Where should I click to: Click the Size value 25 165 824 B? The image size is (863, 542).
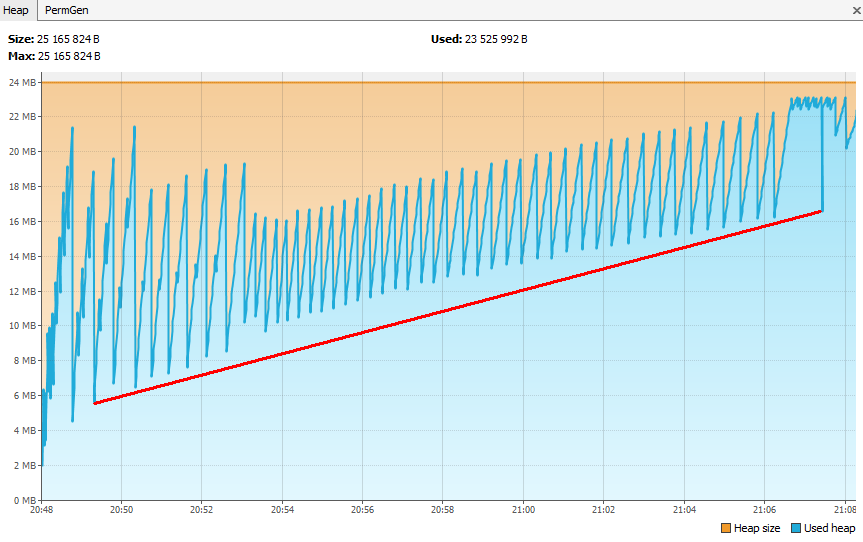68,39
